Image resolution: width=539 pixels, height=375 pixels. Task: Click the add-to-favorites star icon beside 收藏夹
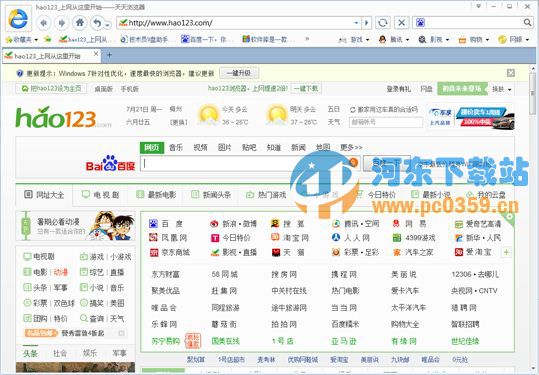coord(47,39)
